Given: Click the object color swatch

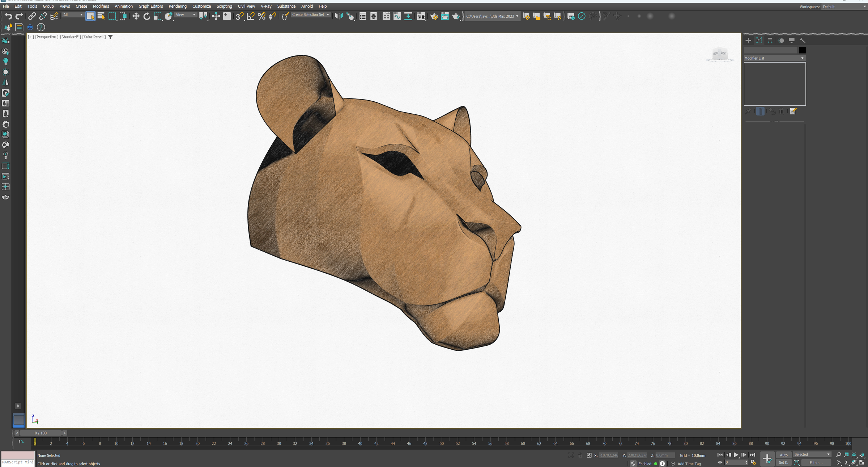Looking at the screenshot, I should [x=803, y=50].
